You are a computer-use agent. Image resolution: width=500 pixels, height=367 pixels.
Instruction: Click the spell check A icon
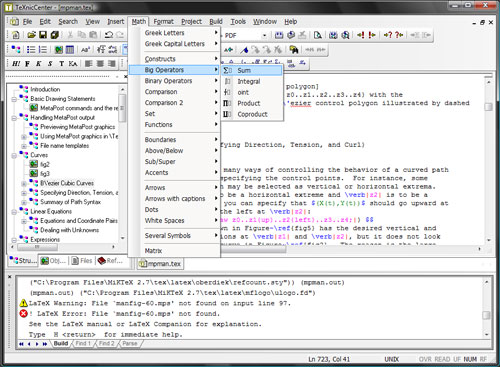[228, 50]
